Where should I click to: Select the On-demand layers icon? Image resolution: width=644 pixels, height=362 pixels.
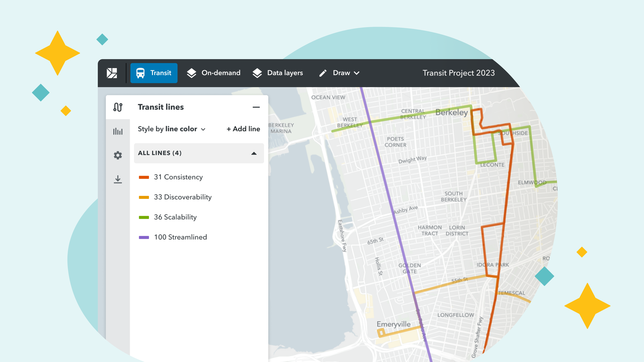tap(191, 73)
